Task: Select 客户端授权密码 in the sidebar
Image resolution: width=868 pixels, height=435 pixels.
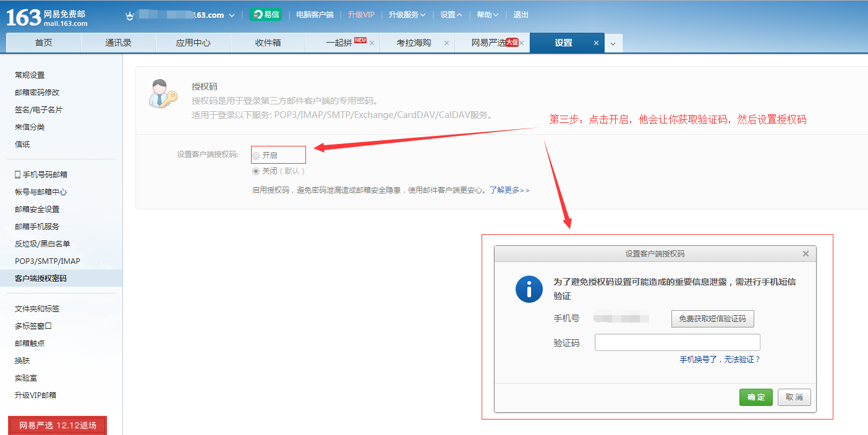Action: (41, 279)
